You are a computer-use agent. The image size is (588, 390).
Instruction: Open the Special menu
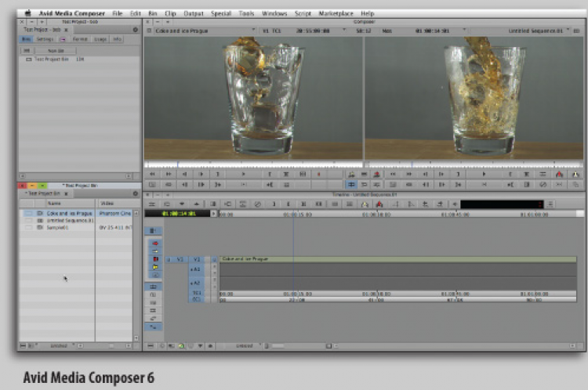click(221, 13)
